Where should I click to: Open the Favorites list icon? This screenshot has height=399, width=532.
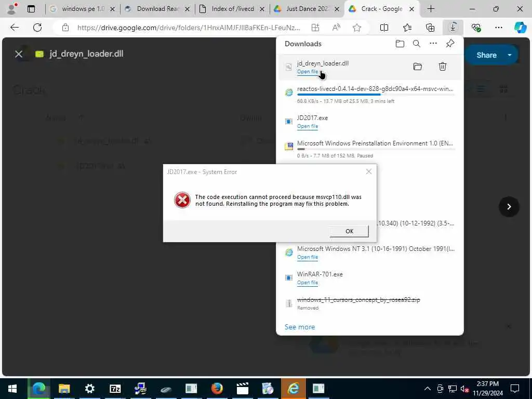pyautogui.click(x=407, y=28)
